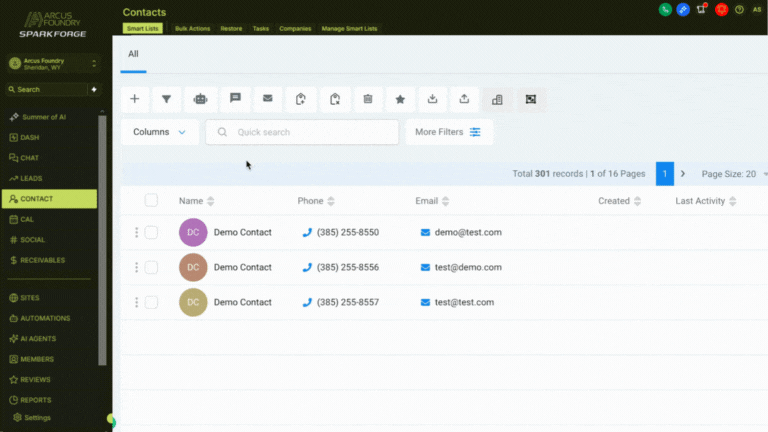Click the star review request icon

click(x=400, y=99)
